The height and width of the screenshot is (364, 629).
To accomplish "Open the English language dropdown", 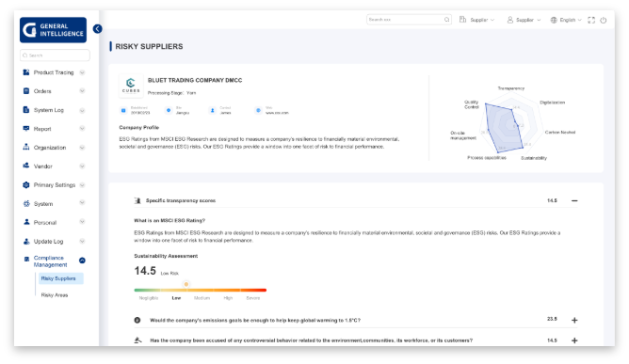I will (566, 20).
